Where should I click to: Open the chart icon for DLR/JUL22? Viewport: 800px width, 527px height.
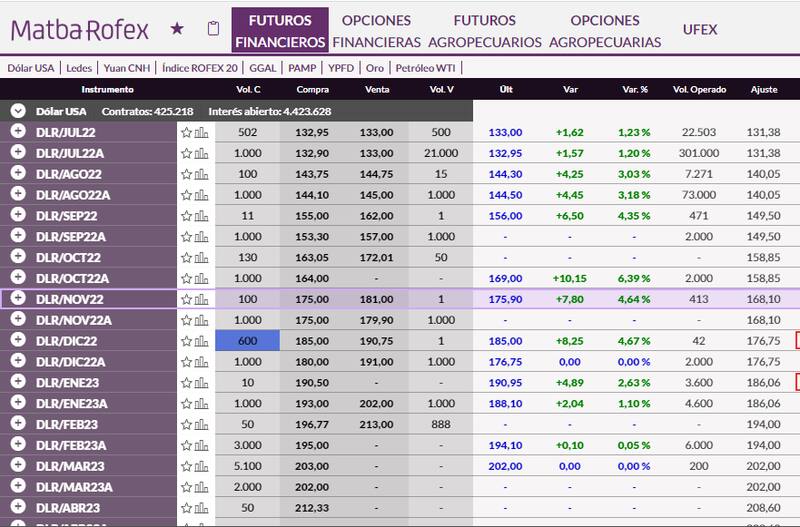point(202,132)
